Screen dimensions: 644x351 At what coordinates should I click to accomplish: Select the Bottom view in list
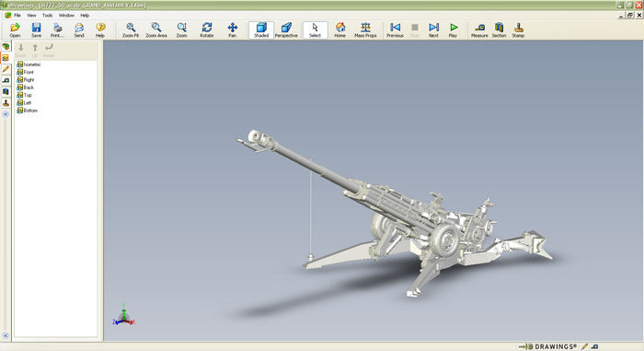click(x=27, y=111)
